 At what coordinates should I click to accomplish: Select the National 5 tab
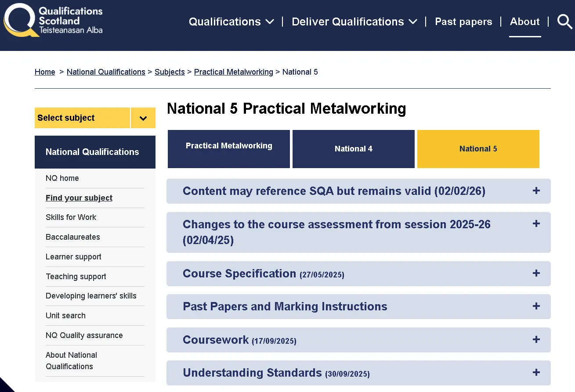pyautogui.click(x=478, y=149)
